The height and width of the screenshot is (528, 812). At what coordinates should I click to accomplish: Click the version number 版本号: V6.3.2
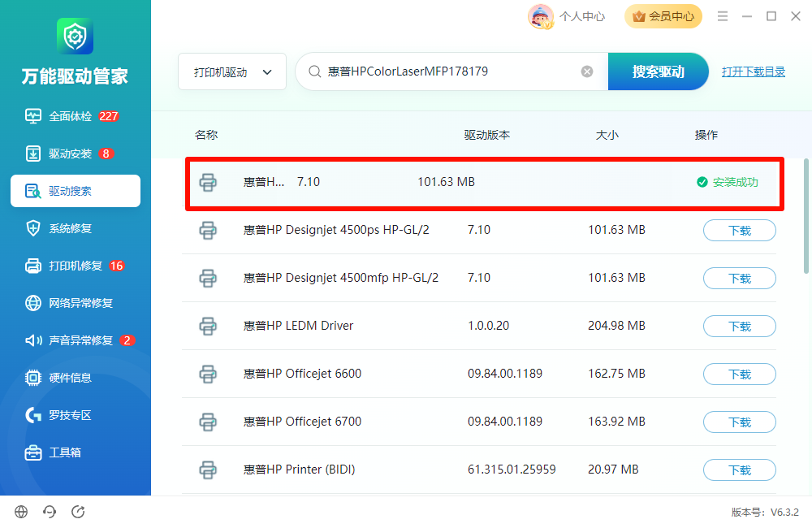[765, 512]
